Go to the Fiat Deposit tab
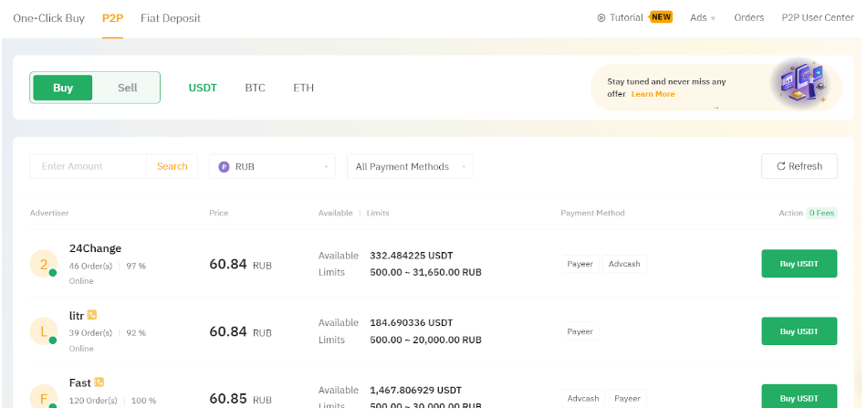This screenshot has height=419, width=868. click(x=171, y=18)
